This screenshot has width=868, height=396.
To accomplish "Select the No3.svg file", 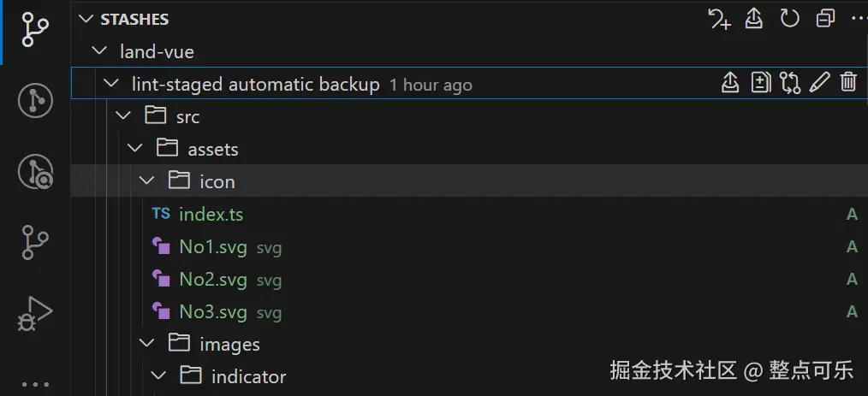I will [212, 312].
